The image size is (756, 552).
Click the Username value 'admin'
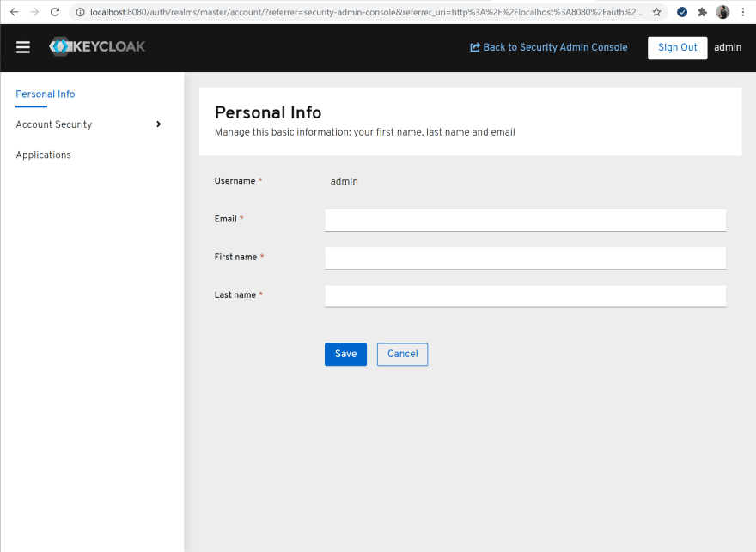344,182
